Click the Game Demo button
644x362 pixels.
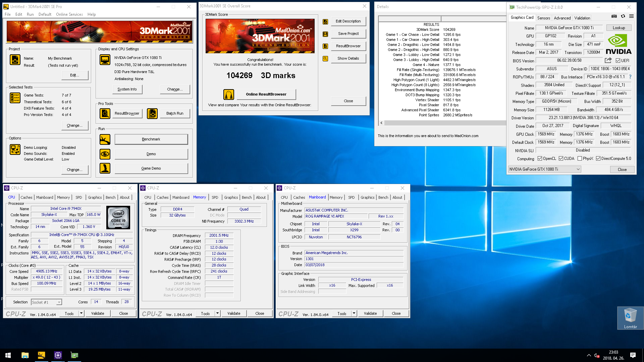[151, 169]
